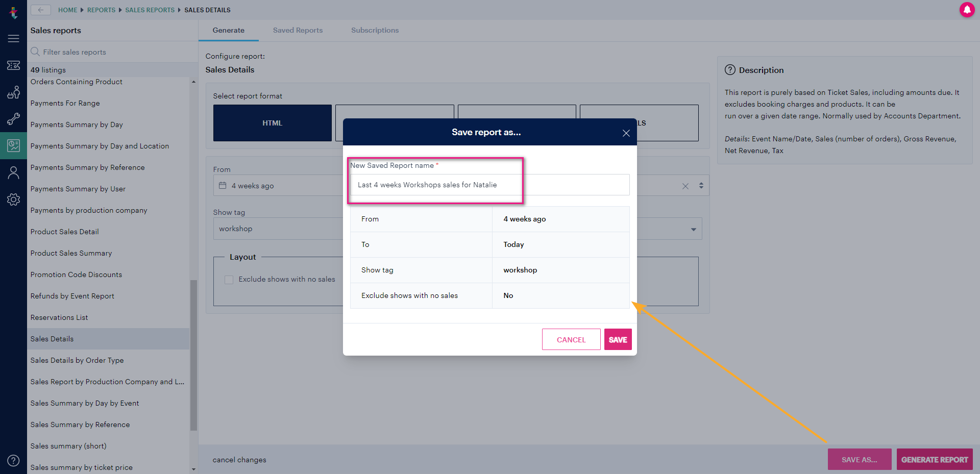Select Sales Details in report list

[108, 339]
